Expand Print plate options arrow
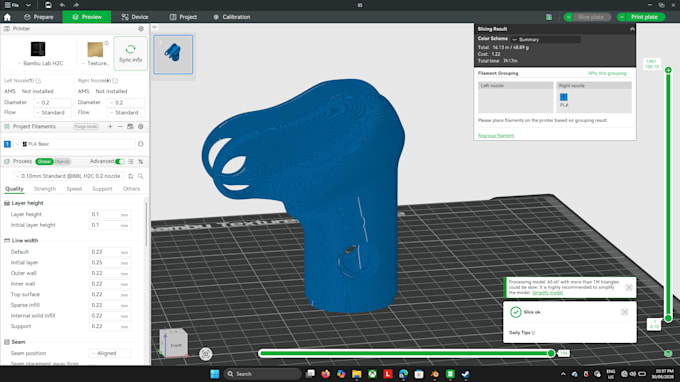The image size is (680, 382). (x=621, y=17)
